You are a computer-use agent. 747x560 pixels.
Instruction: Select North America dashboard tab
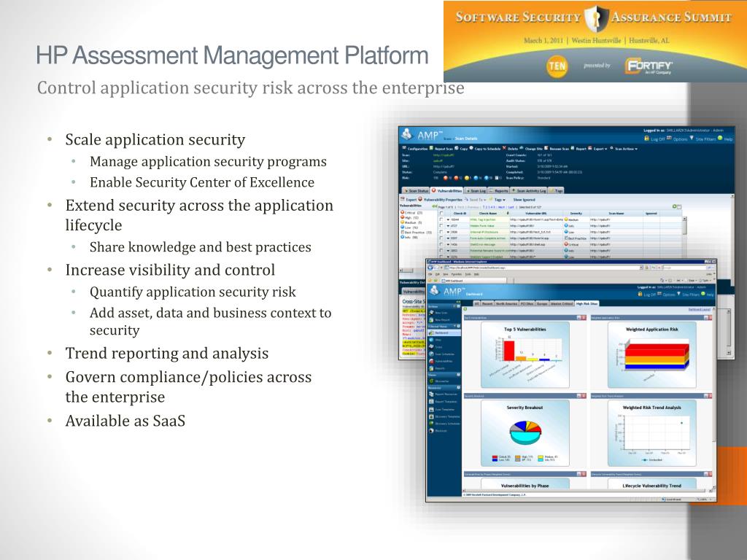(506, 303)
